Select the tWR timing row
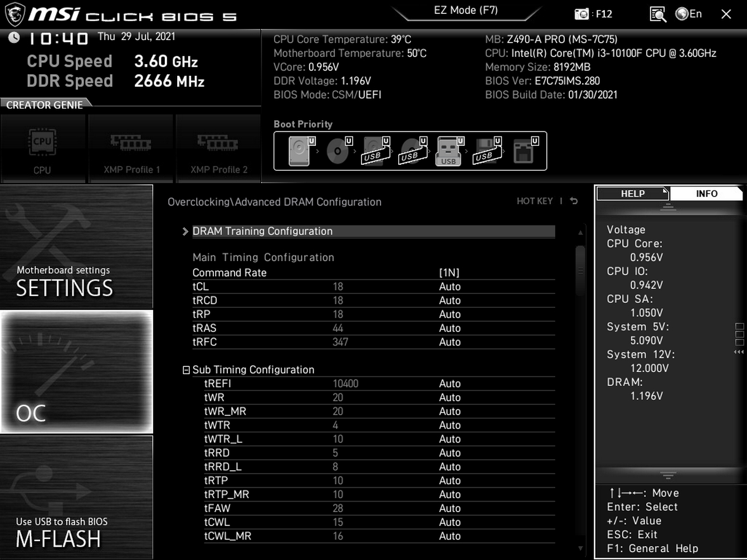 [379, 397]
